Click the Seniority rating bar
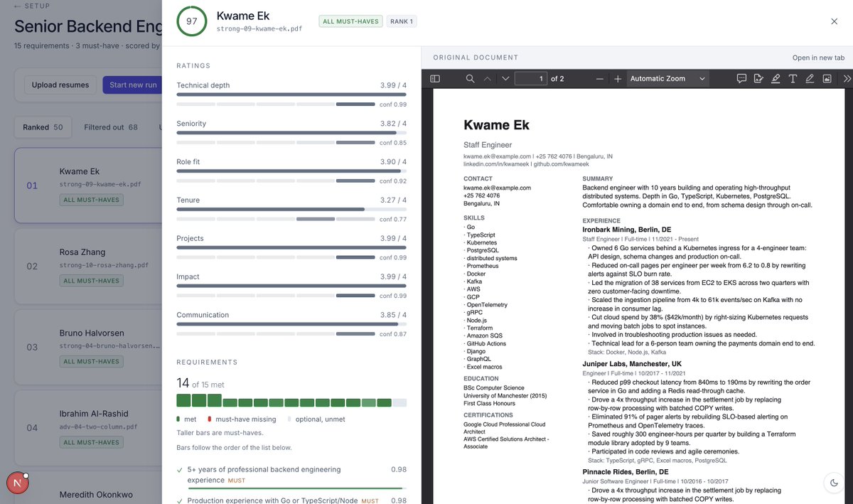The height and width of the screenshot is (504, 853). click(291, 132)
